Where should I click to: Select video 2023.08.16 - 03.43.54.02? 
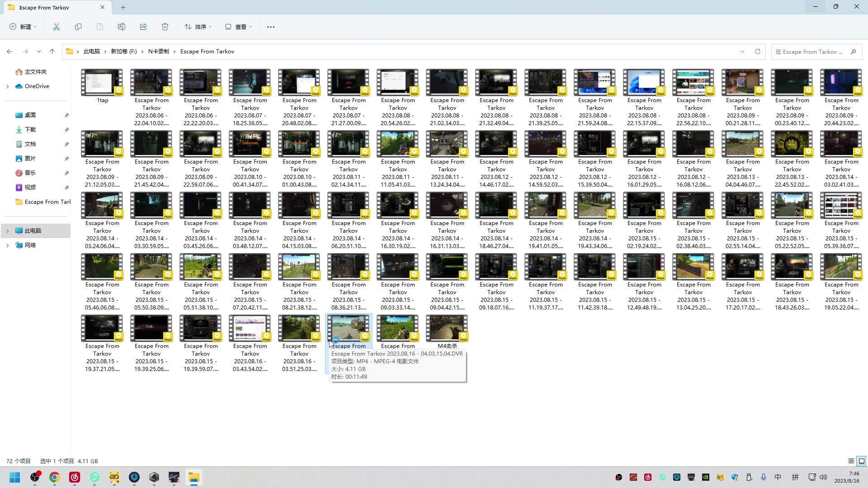coord(250,343)
